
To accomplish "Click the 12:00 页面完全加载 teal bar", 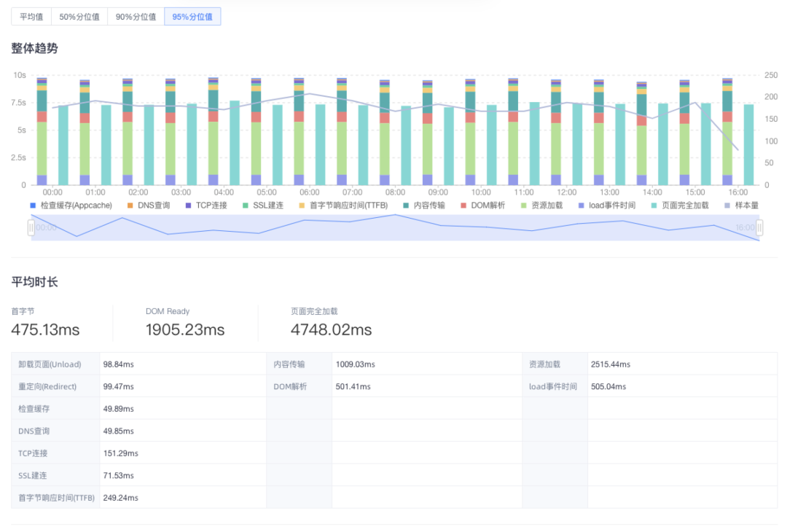I will pyautogui.click(x=577, y=144).
